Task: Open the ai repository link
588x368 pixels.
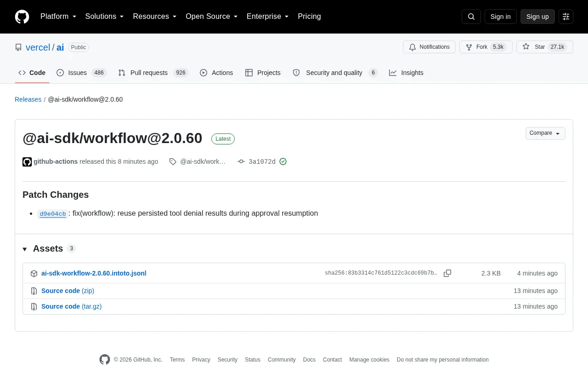Action: coord(60,47)
